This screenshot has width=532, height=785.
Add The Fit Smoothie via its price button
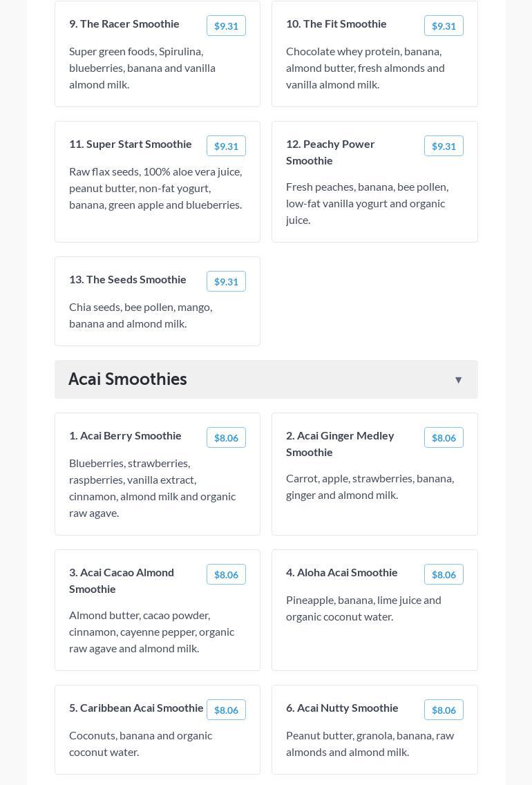click(x=444, y=26)
